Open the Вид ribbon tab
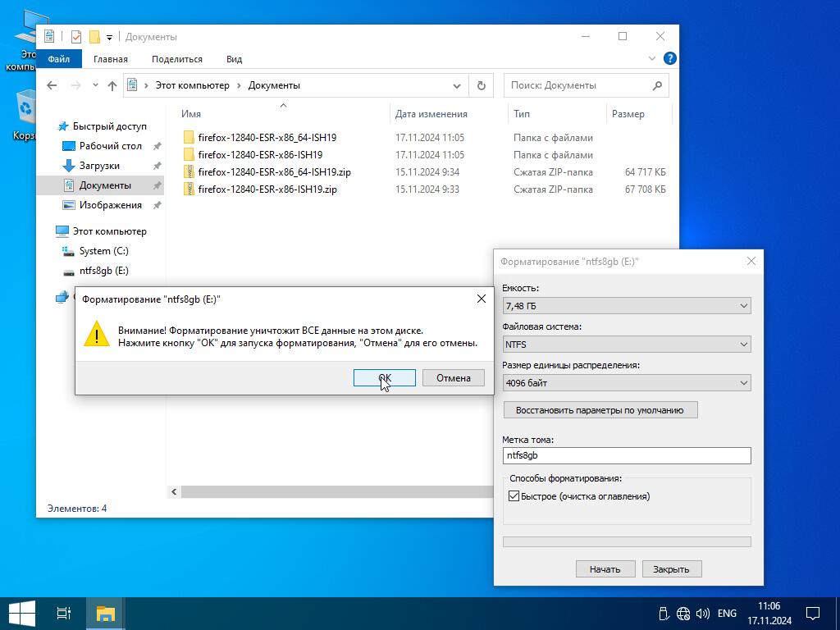 (x=234, y=59)
